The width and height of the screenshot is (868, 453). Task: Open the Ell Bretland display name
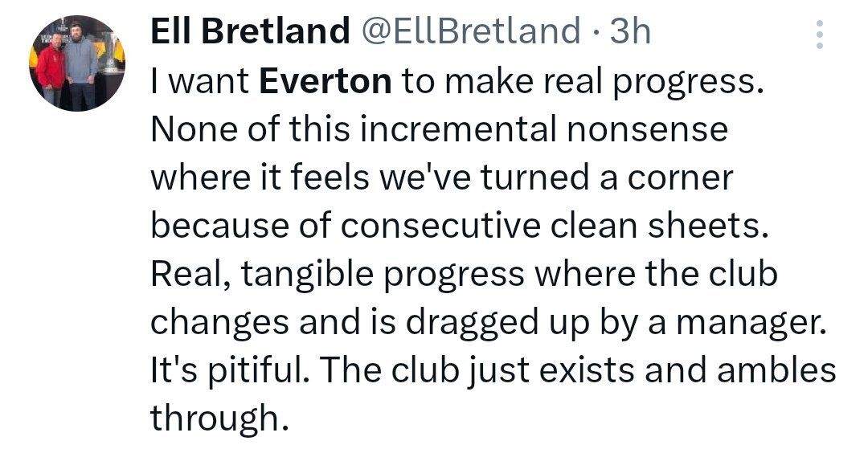[x=250, y=31]
